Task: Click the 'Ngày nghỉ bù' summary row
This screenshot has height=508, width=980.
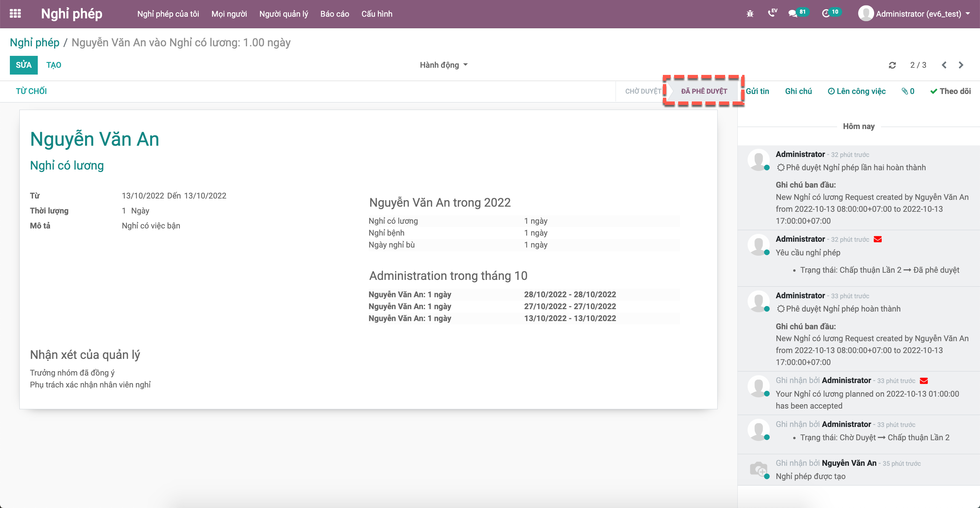Action: [x=523, y=245]
